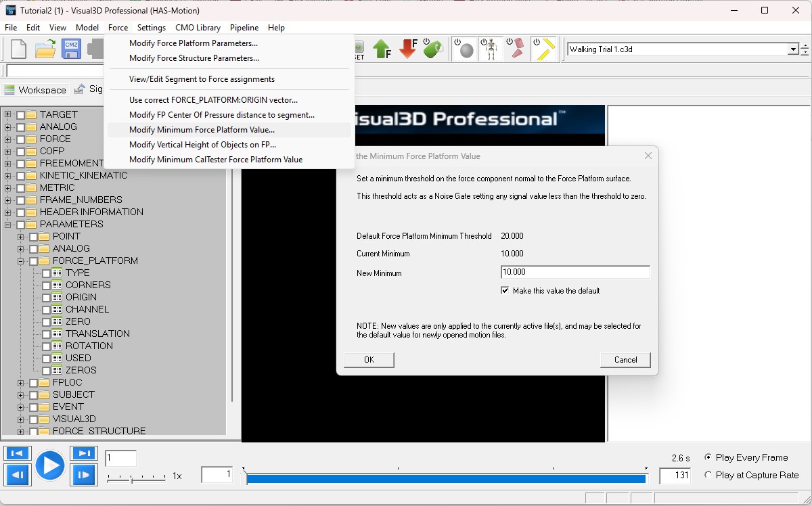
Task: Click the Visual3D app icon in title bar
Action: pyautogui.click(x=11, y=11)
